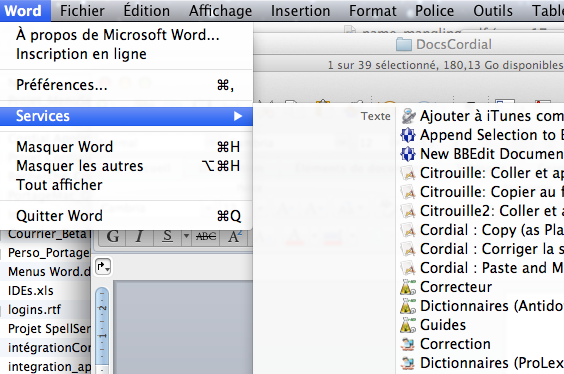
Task: Select Inscription en ligne
Action: point(126,54)
